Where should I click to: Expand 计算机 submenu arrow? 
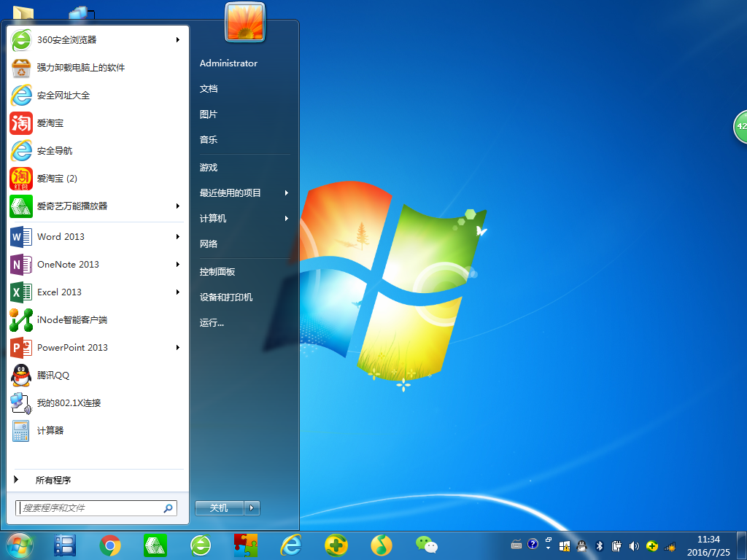pos(286,219)
